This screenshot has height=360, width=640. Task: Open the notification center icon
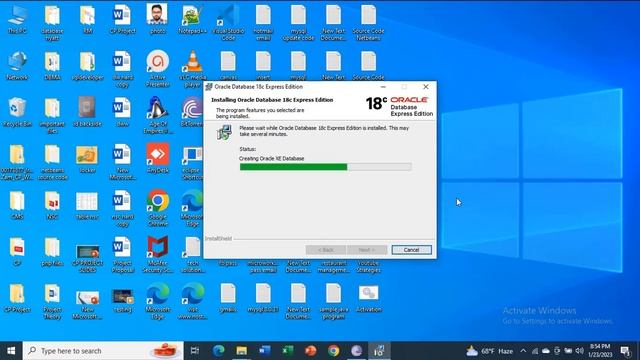(x=625, y=351)
